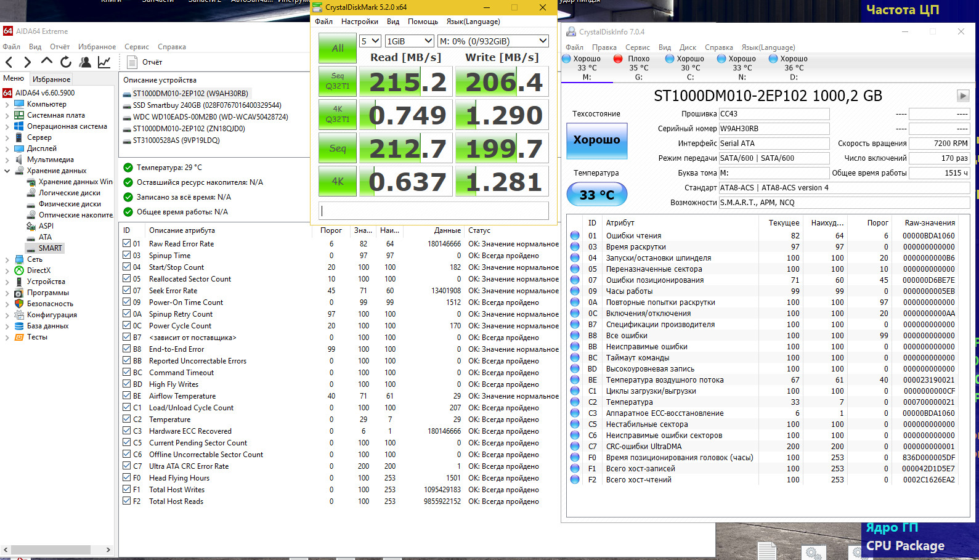The image size is (979, 560).
Task: Click next disk arrow in CrystalDiskInfo
Action: tap(963, 95)
